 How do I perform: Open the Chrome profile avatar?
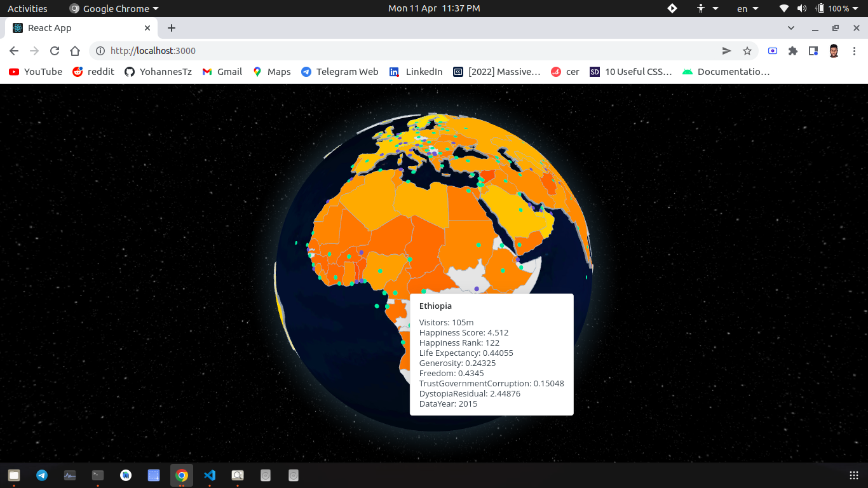[x=834, y=51]
